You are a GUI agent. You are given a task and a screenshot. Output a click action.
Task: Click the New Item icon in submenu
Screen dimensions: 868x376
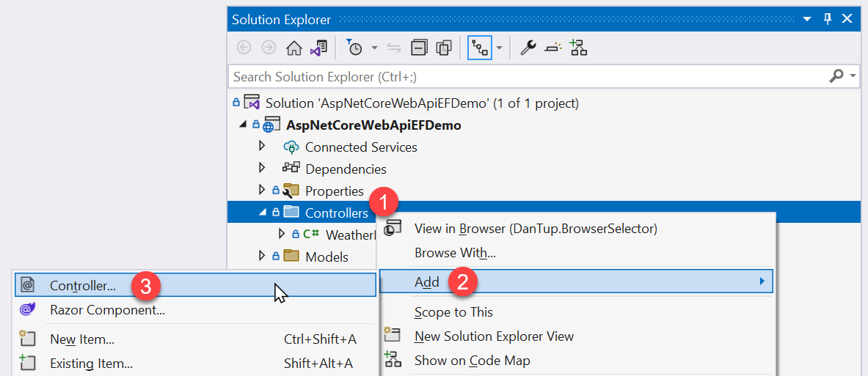coord(27,339)
